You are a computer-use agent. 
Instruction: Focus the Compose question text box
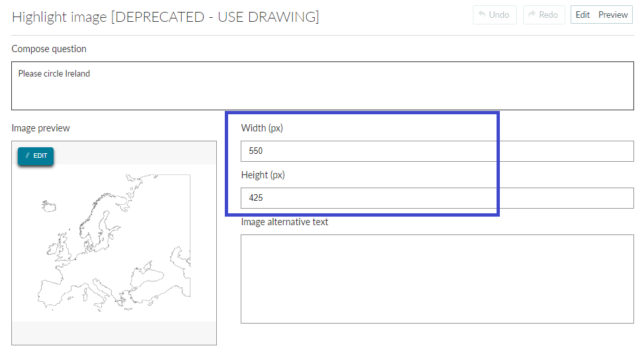pyautogui.click(x=323, y=86)
